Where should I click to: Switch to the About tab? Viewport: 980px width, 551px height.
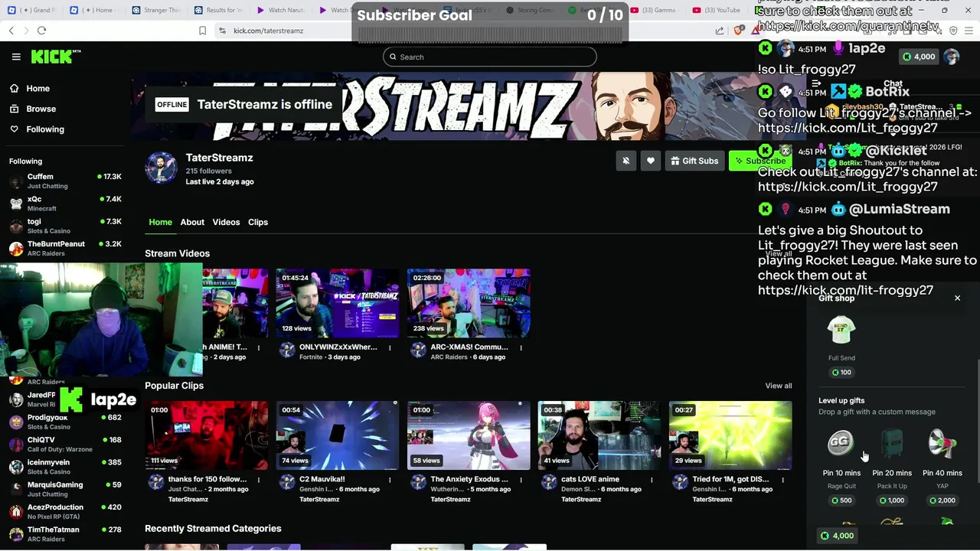coord(192,222)
